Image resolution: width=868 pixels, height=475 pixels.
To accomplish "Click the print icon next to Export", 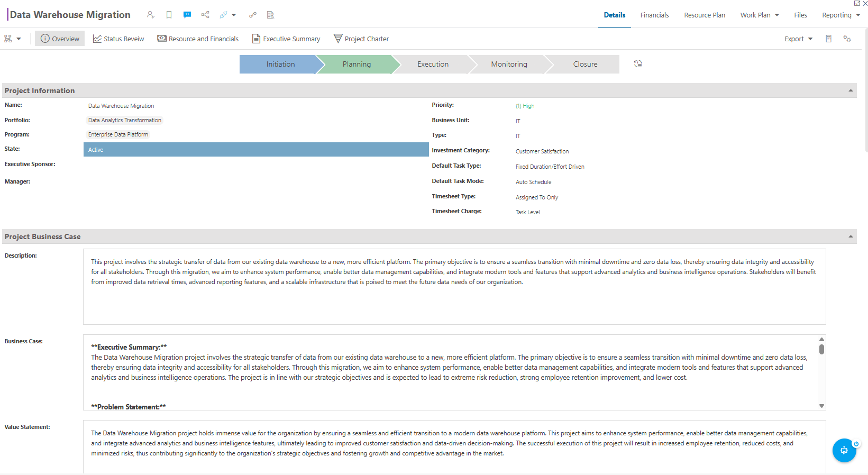I will [x=829, y=39].
